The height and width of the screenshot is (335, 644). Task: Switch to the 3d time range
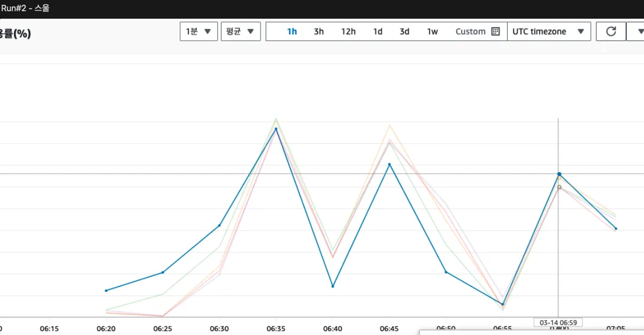(x=404, y=32)
